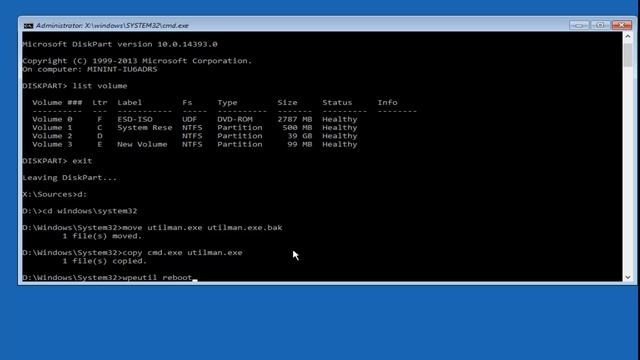Click the 'Leaving DiskPart...' message

(x=69, y=178)
